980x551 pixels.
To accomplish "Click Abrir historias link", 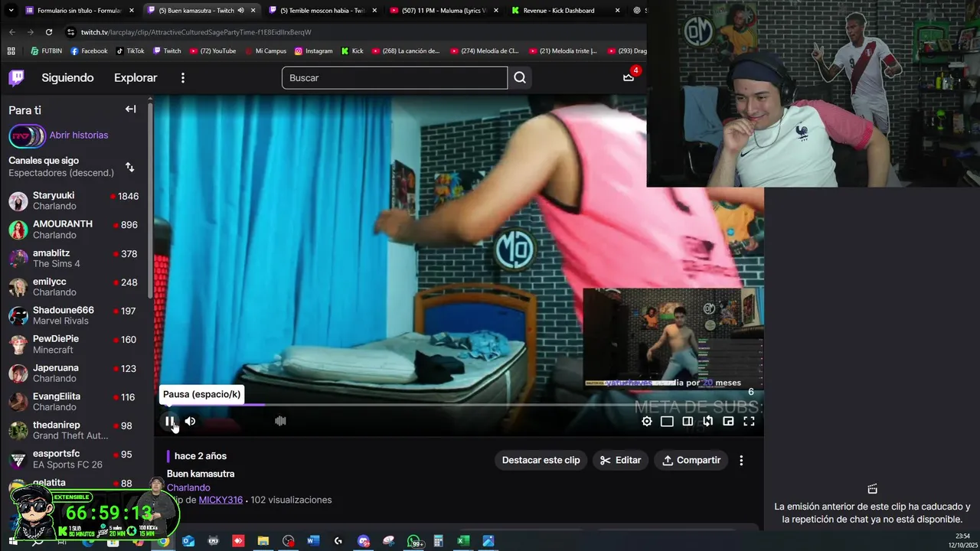I will 79,135.
